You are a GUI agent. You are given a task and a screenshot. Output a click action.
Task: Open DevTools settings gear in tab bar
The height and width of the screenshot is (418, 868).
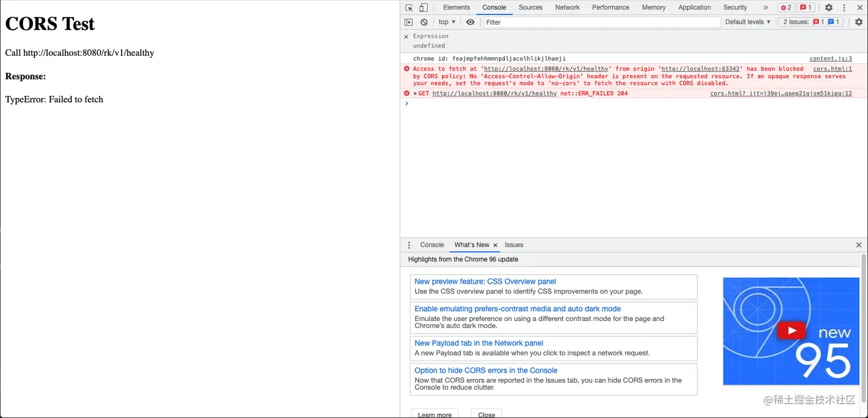click(x=829, y=7)
